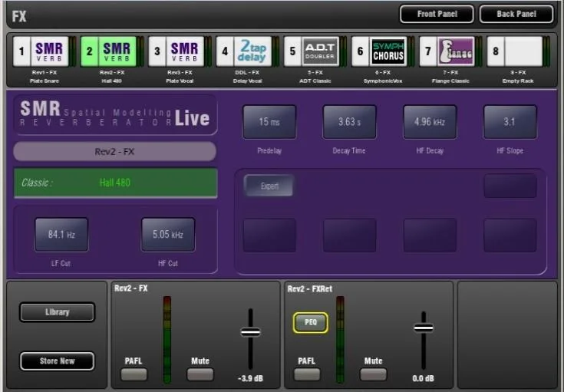Open the Front Panel view

[437, 14]
